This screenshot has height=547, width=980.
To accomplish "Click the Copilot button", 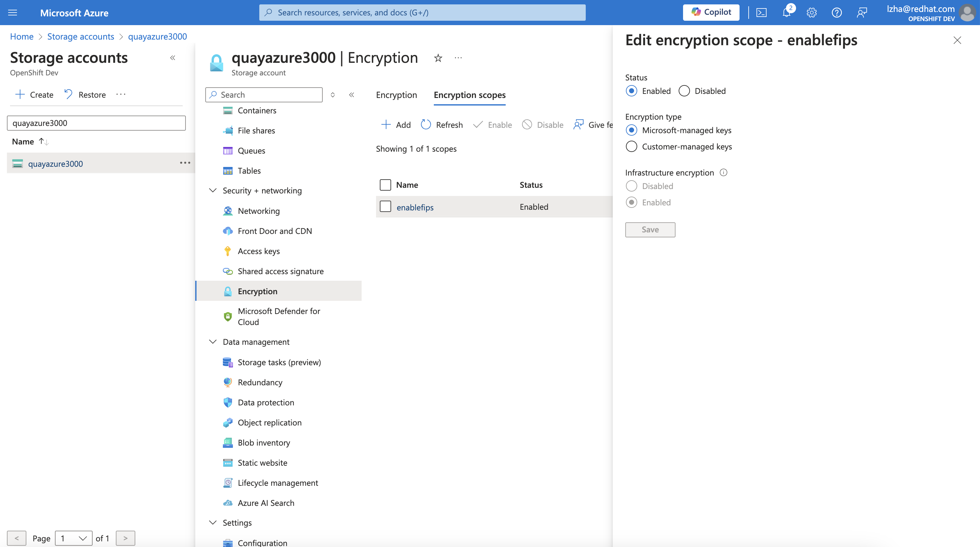I will (711, 13).
